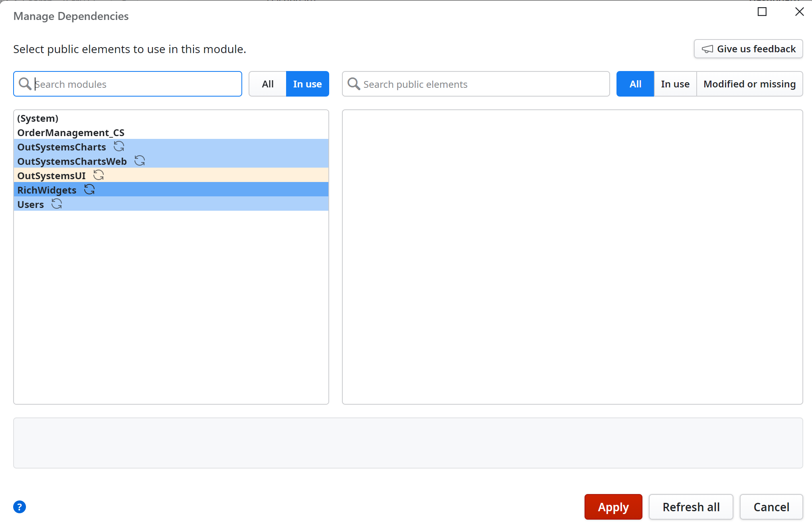Maximize the Manage Dependencies window

point(762,12)
